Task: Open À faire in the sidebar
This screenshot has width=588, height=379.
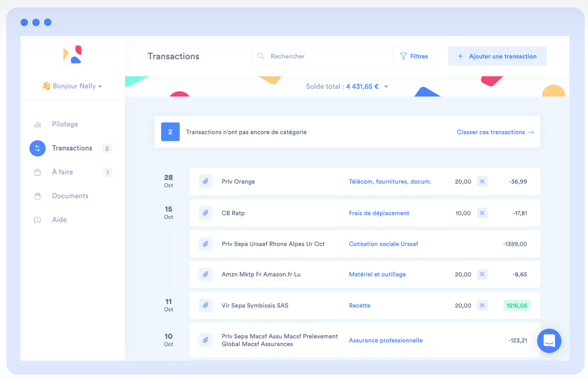Action: point(63,172)
